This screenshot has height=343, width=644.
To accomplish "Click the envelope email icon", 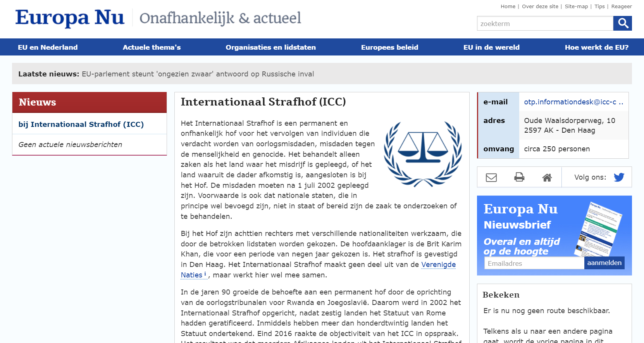I will tap(491, 177).
